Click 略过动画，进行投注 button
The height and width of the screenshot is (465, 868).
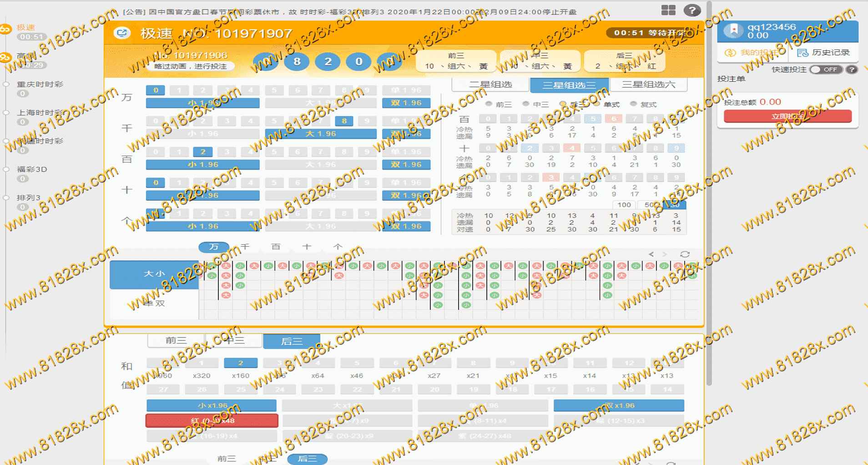point(190,66)
